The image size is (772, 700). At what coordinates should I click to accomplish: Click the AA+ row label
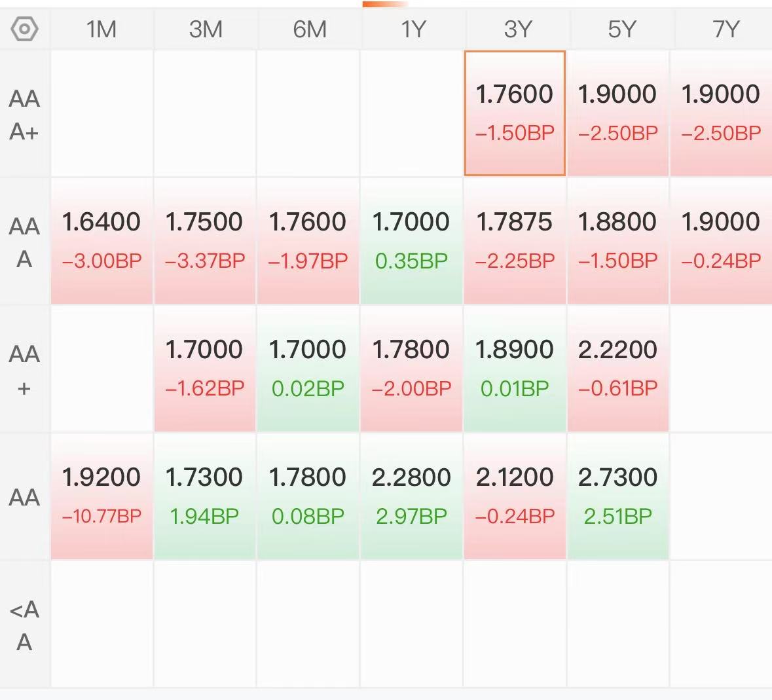point(24,370)
